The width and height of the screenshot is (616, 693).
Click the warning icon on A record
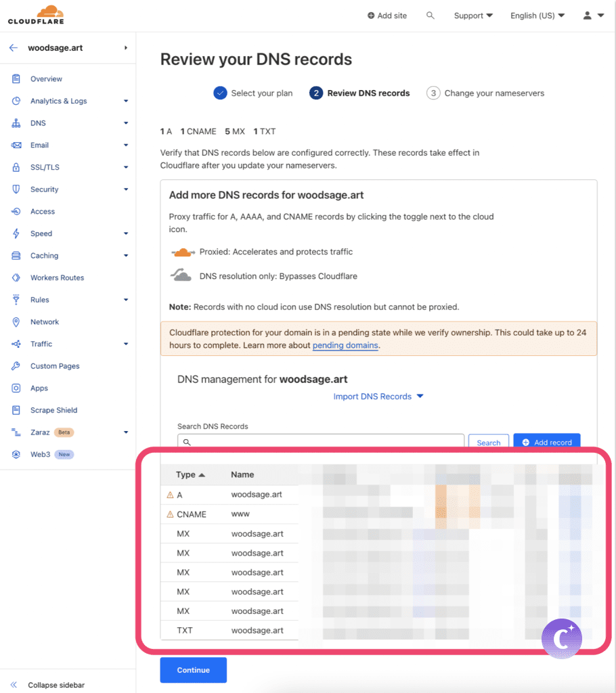170,495
